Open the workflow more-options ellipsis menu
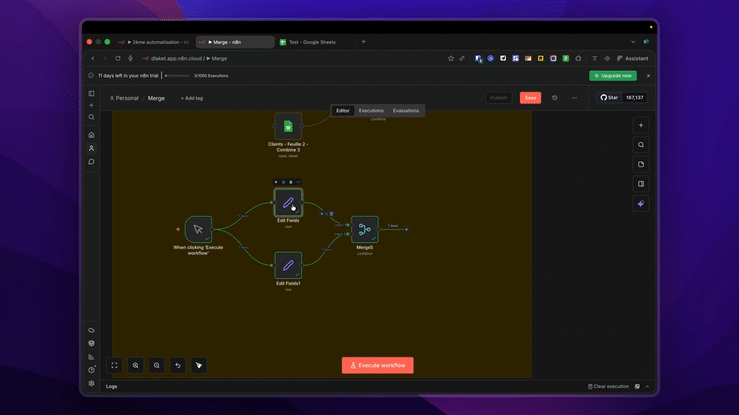The width and height of the screenshot is (739, 415). tap(574, 98)
